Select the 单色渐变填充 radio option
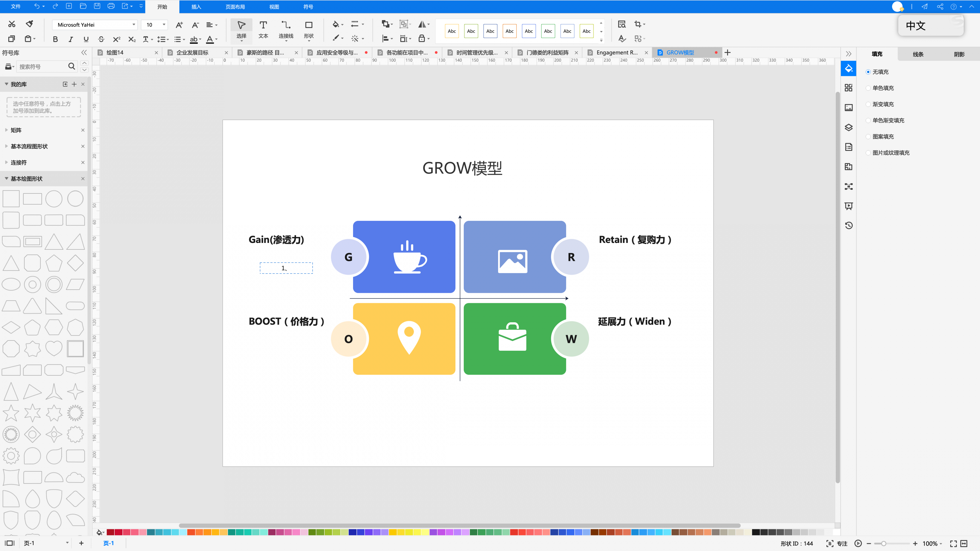Screen dimensions: 980x551 click(868, 120)
